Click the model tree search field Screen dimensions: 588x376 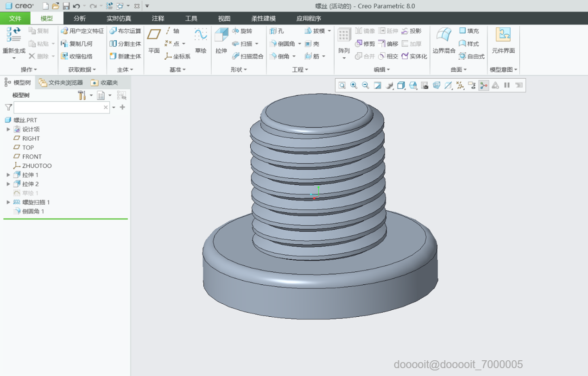point(59,107)
